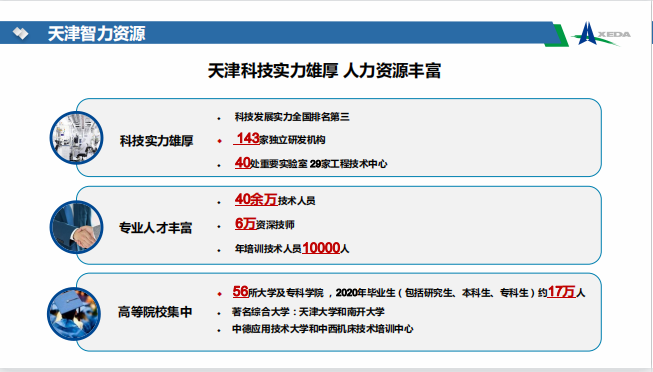Select the graduation cap photo circle

(x=74, y=314)
